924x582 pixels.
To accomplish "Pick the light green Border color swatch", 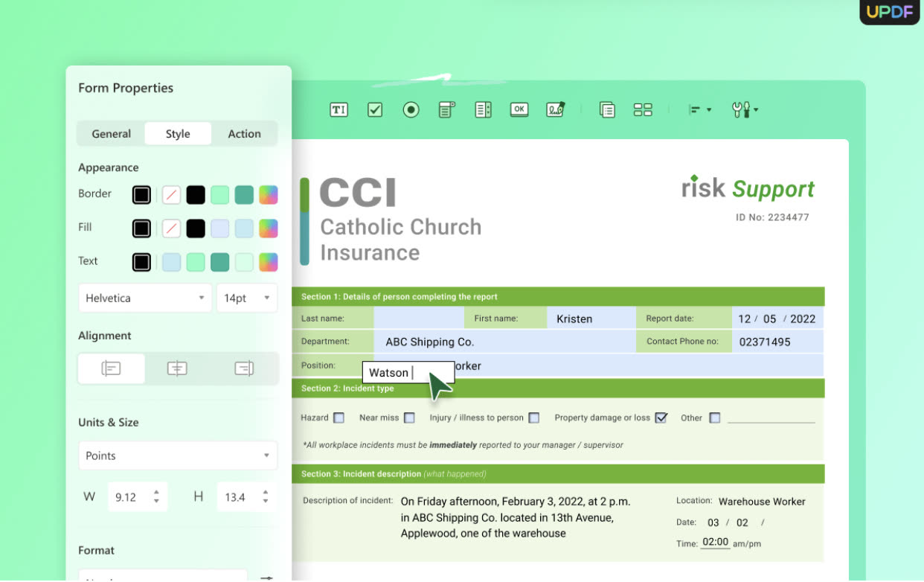I will click(219, 195).
